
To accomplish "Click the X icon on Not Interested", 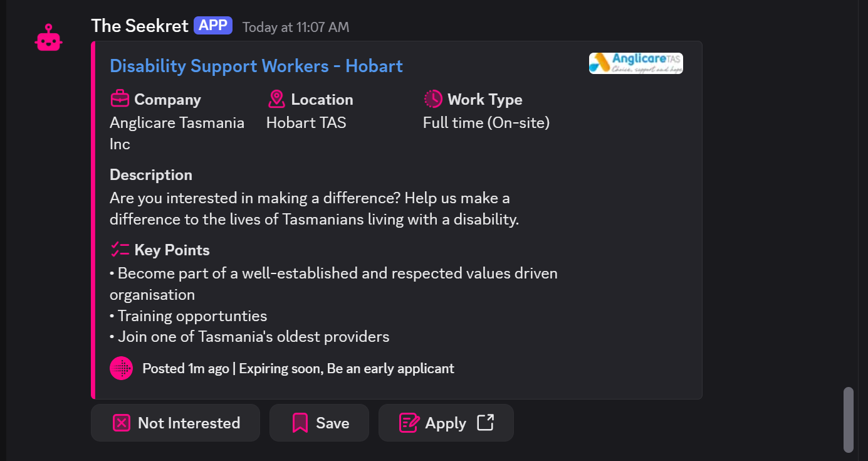I will point(122,423).
